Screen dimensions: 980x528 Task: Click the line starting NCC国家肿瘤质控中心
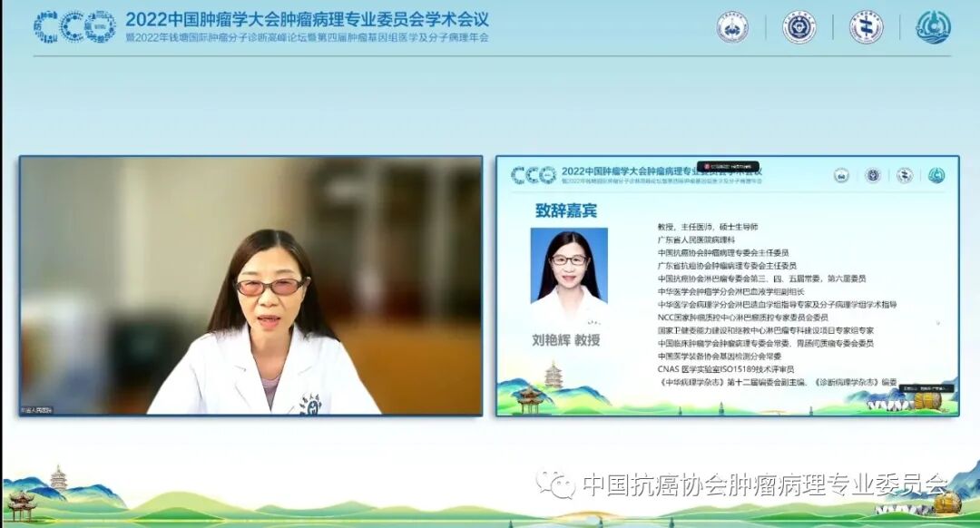pos(742,318)
